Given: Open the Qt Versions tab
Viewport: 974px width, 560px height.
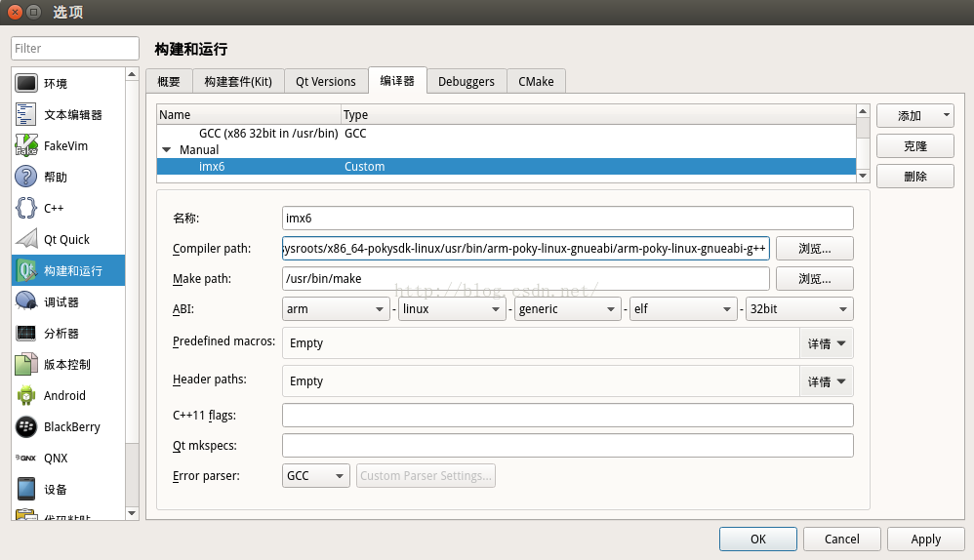Looking at the screenshot, I should [x=326, y=81].
